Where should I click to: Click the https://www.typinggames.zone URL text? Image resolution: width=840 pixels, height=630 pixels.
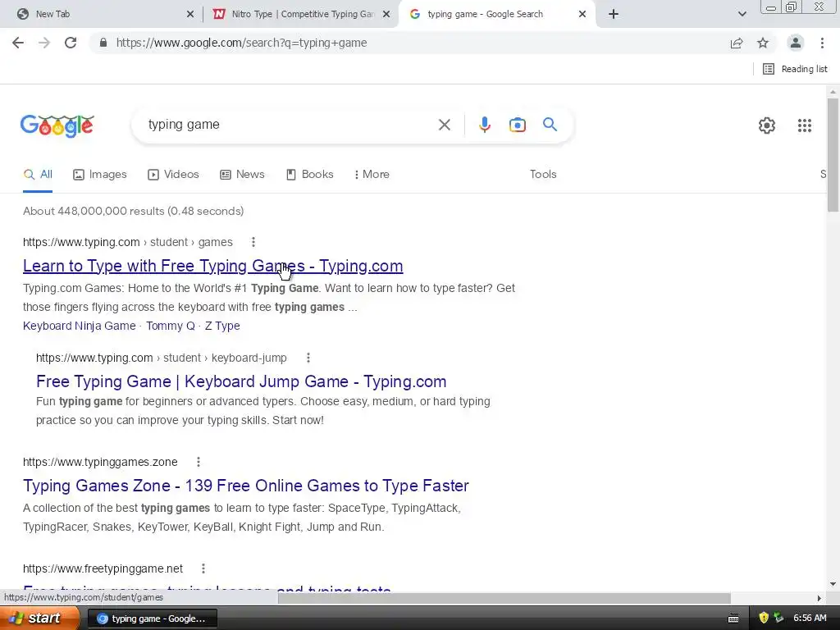(100, 463)
